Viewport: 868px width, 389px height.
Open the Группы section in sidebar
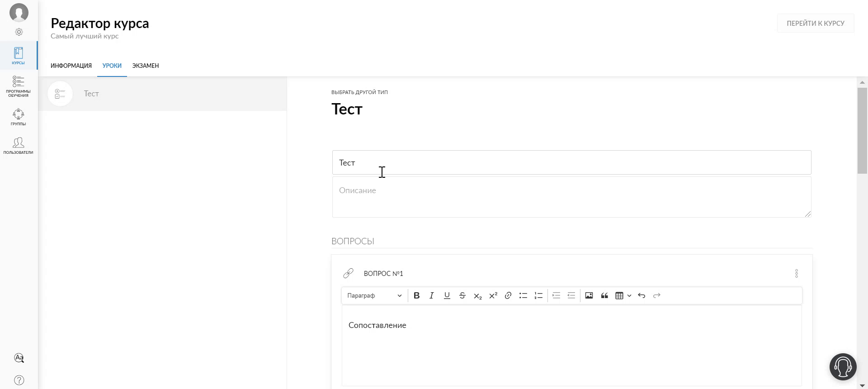click(x=19, y=117)
